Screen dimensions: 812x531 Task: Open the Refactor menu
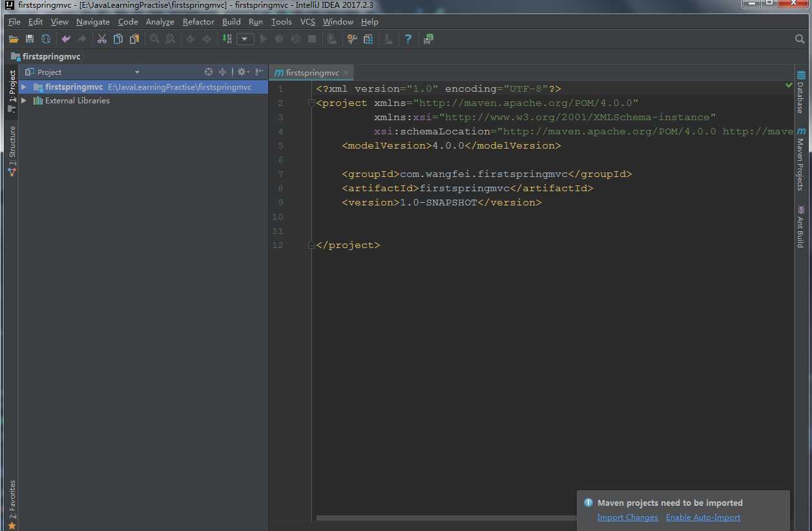(x=198, y=21)
